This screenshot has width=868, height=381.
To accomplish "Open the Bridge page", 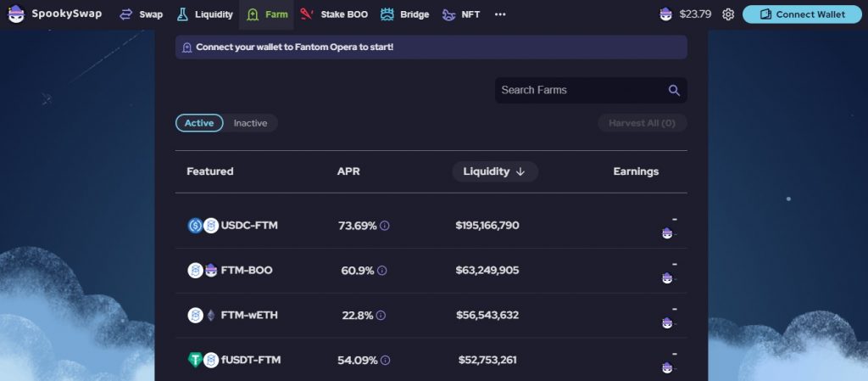I will [404, 14].
